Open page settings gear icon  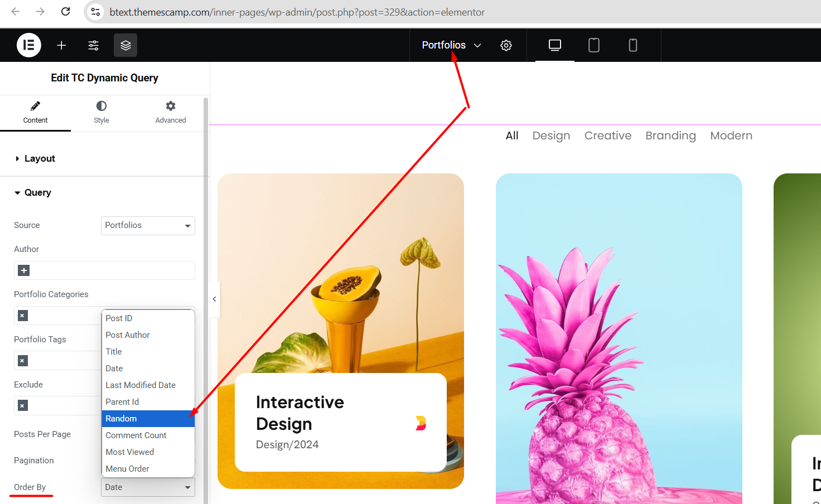[506, 45]
